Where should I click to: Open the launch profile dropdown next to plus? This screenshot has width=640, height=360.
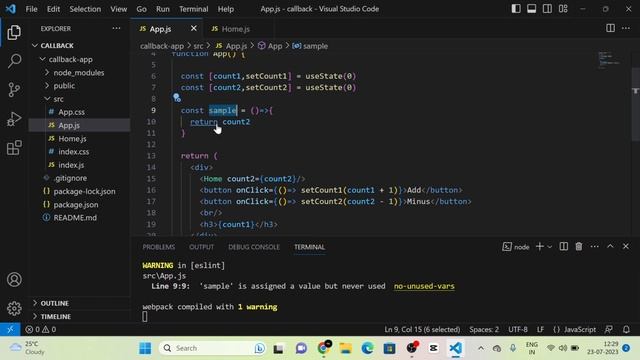pos(549,247)
